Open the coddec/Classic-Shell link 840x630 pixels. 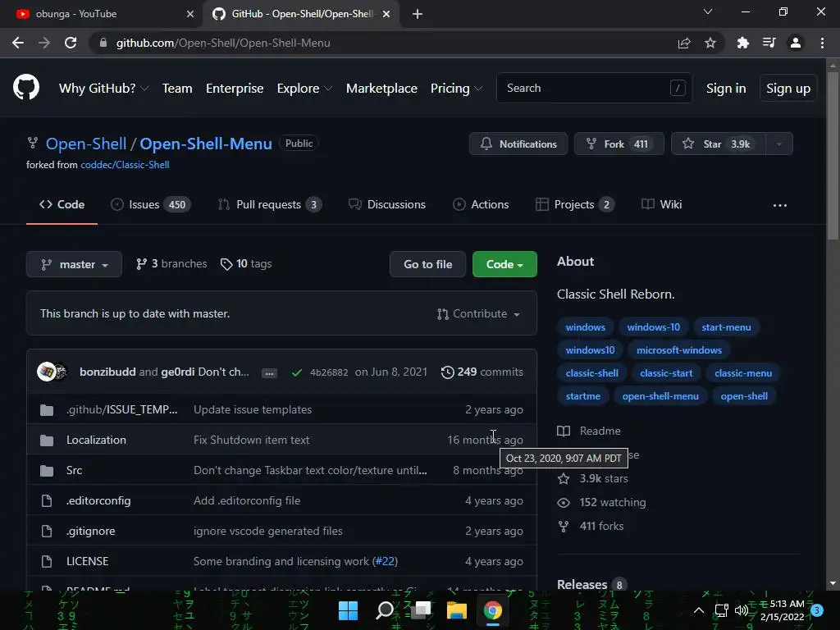tap(125, 165)
